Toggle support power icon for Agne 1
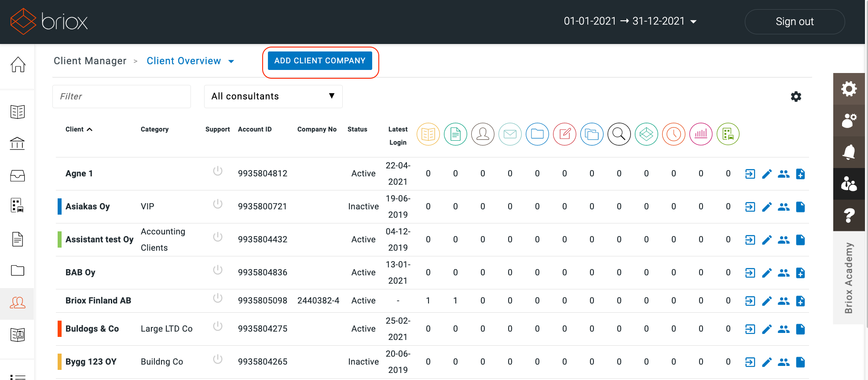The height and width of the screenshot is (380, 868). [218, 171]
